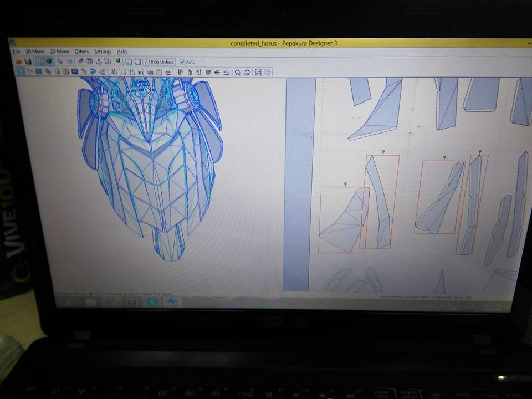Select the eraser-shaped edge tool icon
Screen dimensions: 532x399
pyautogui.click(x=80, y=62)
